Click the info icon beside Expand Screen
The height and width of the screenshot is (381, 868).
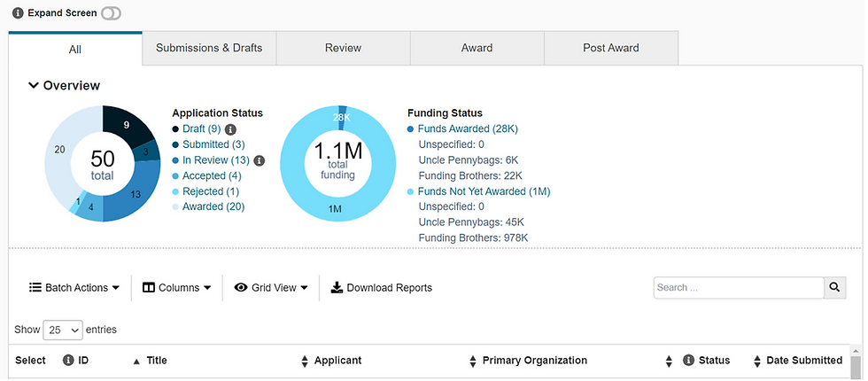tap(18, 13)
